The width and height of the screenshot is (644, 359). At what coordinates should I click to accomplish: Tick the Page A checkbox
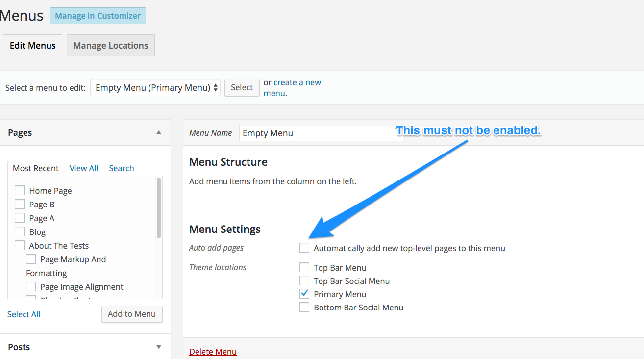(20, 218)
